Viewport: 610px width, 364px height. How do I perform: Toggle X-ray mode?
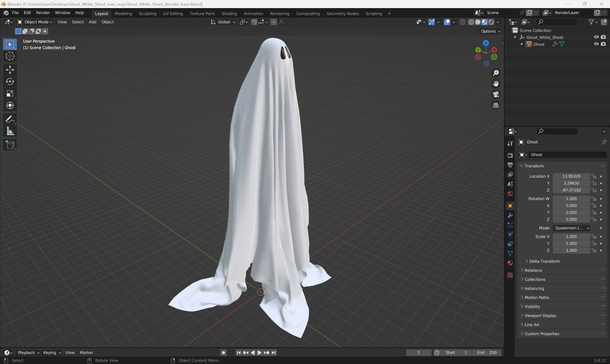pyautogui.click(x=462, y=22)
